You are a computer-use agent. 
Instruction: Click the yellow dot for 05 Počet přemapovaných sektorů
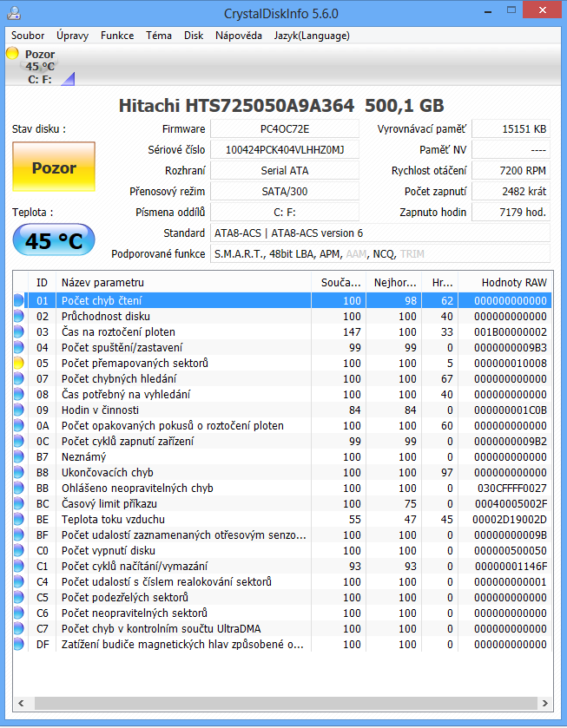coord(18,363)
